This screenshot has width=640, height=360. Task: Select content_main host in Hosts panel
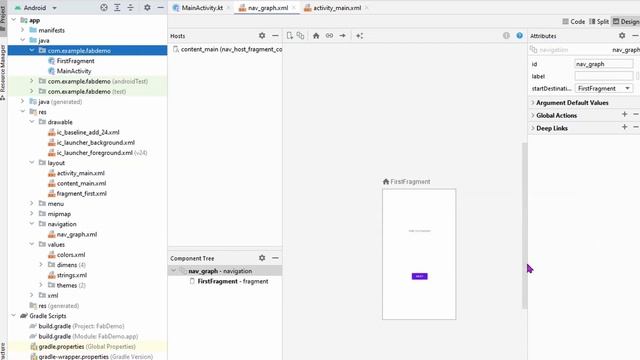227,49
